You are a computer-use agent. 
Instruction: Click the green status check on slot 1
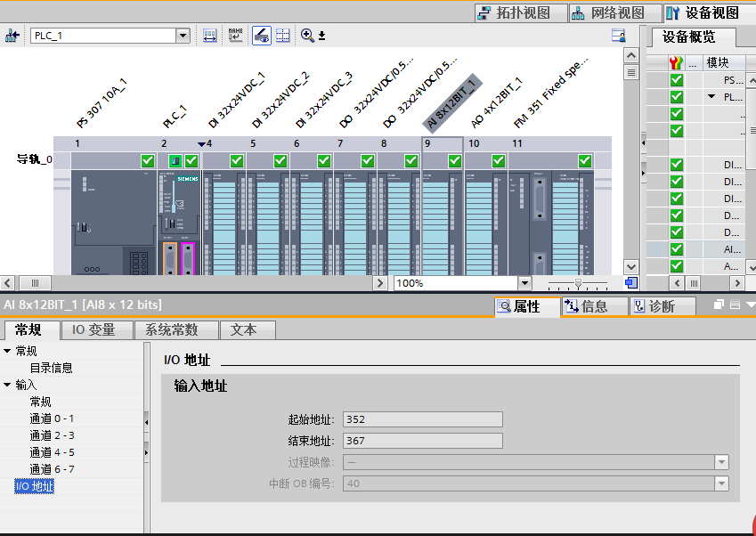(148, 160)
